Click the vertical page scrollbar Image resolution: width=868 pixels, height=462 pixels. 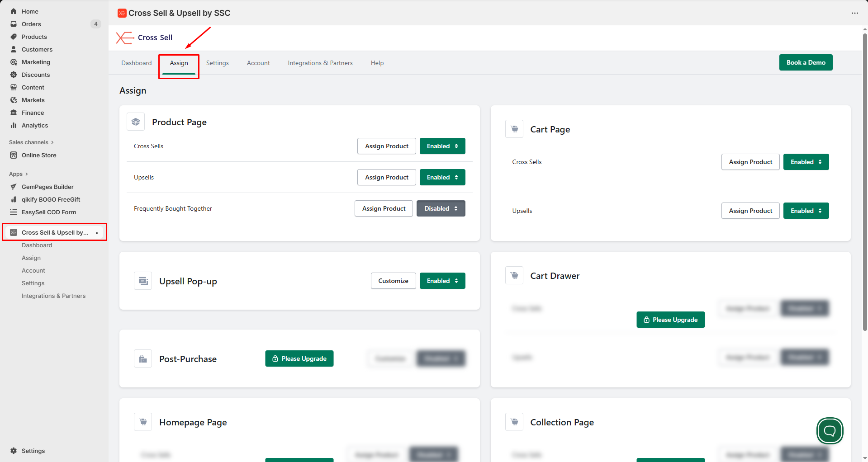tap(864, 181)
